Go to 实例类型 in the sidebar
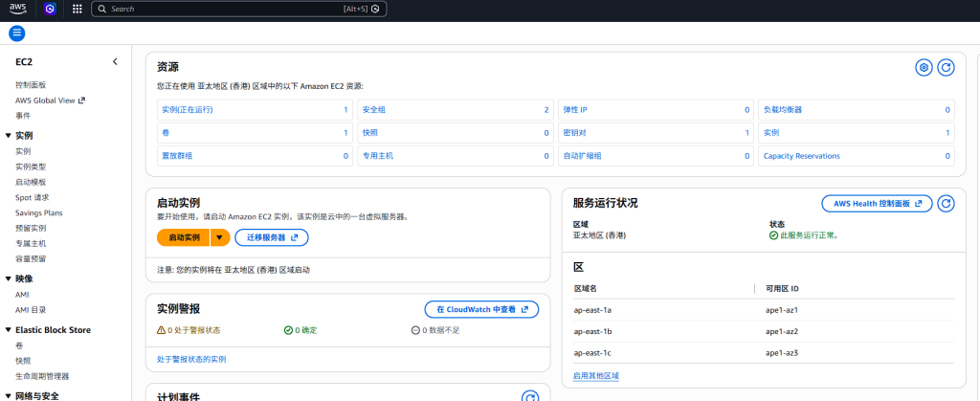 click(31, 167)
